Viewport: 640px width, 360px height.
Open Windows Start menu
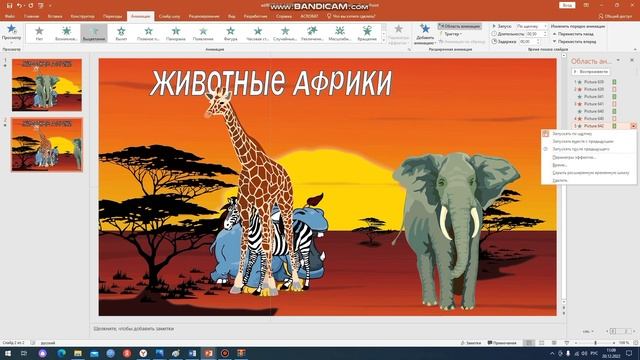(8, 353)
